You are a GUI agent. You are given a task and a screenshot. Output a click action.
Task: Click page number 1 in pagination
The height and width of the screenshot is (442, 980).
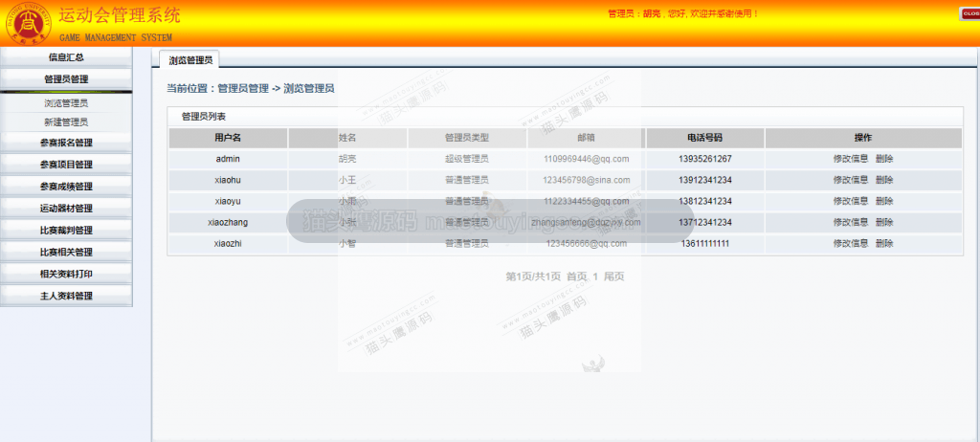pos(595,276)
